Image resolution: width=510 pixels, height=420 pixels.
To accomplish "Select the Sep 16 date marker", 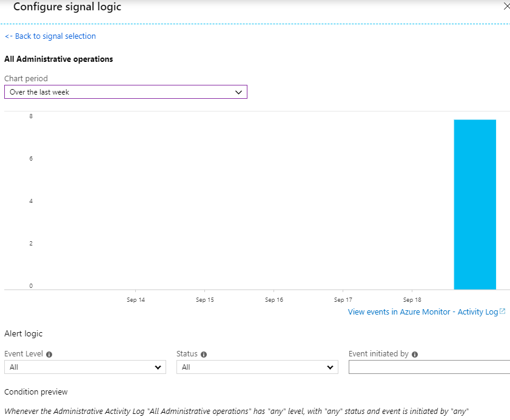I will point(274,300).
